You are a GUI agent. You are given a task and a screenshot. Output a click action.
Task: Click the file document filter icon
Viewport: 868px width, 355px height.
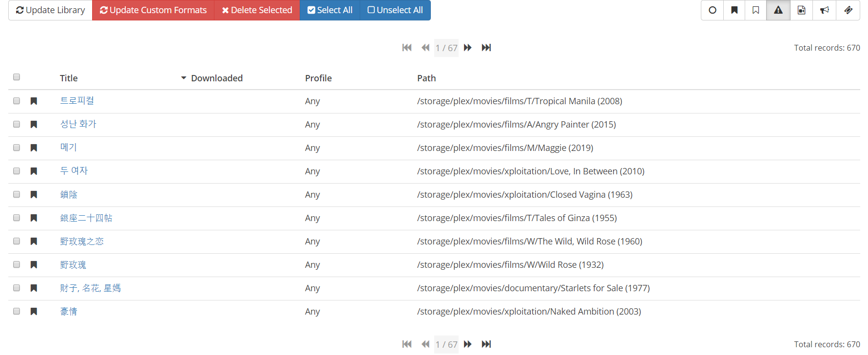click(x=801, y=10)
